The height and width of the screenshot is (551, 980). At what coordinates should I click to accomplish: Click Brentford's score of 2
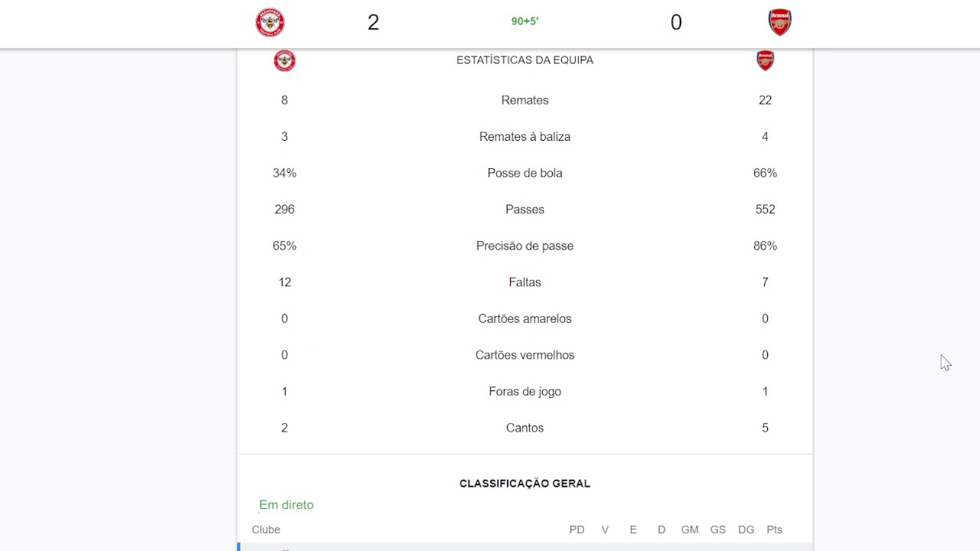[373, 22]
